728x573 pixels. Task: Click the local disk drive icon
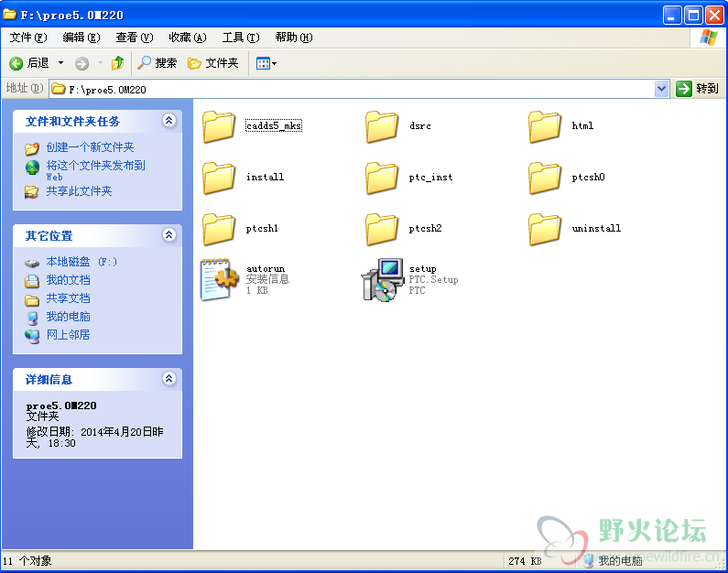[32, 263]
